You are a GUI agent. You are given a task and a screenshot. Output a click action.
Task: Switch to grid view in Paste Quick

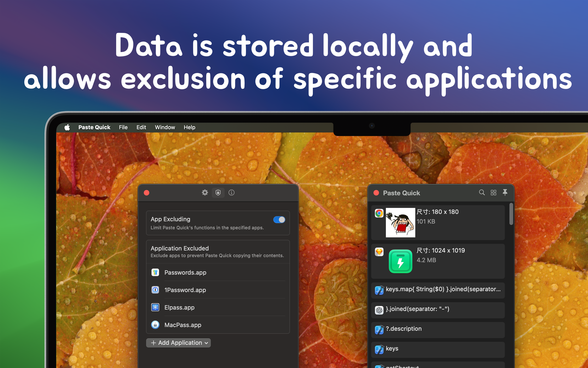[493, 193]
